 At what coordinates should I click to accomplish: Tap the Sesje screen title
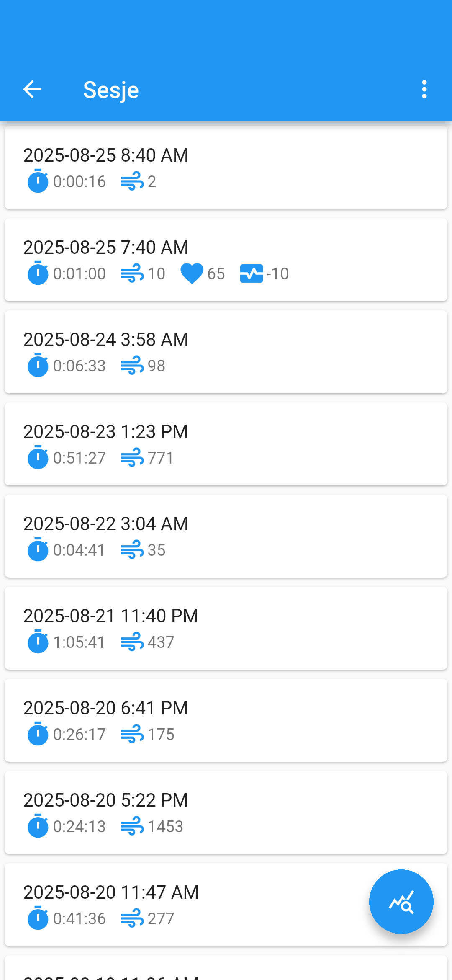point(111,90)
